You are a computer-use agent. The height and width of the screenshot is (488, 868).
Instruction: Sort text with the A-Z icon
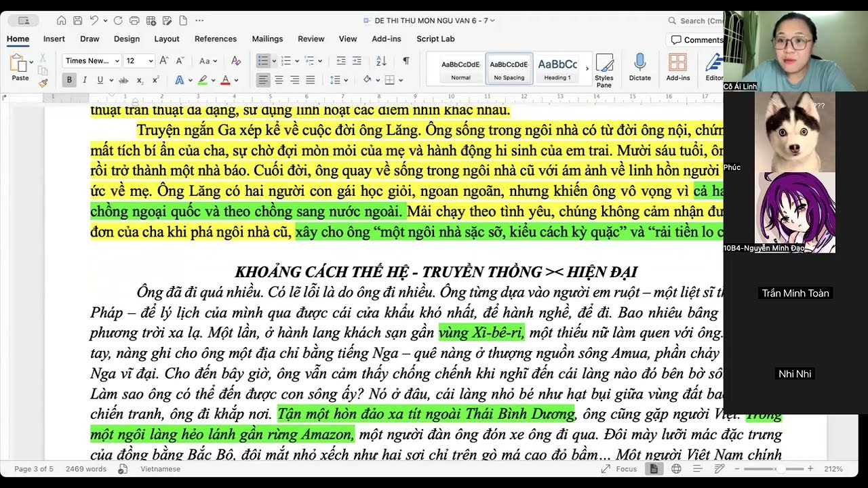(x=381, y=60)
